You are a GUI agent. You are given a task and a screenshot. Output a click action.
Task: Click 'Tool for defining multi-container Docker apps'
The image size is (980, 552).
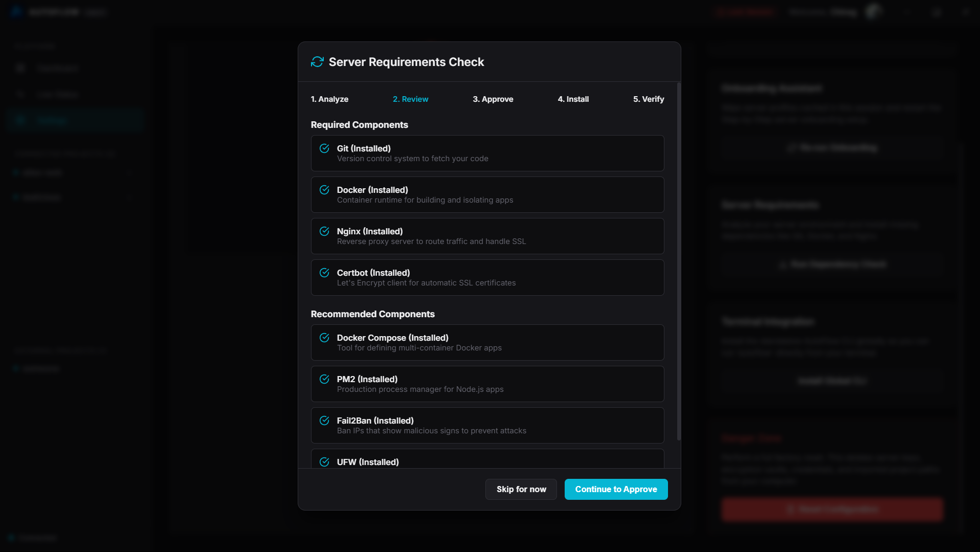point(419,348)
